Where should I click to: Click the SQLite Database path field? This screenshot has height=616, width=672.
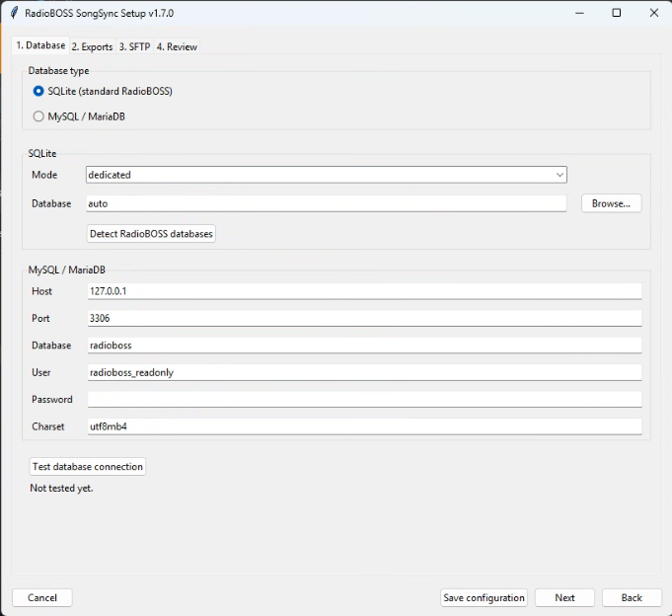click(327, 203)
